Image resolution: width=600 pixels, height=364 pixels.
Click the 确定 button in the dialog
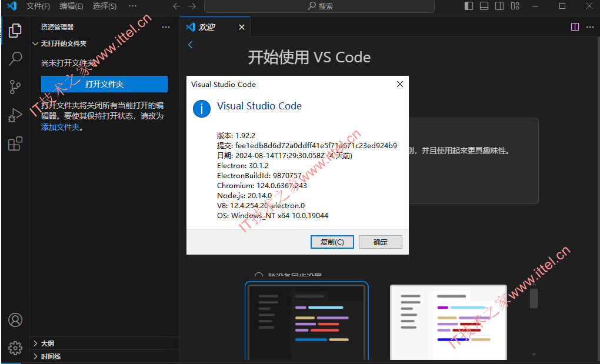pyautogui.click(x=381, y=242)
